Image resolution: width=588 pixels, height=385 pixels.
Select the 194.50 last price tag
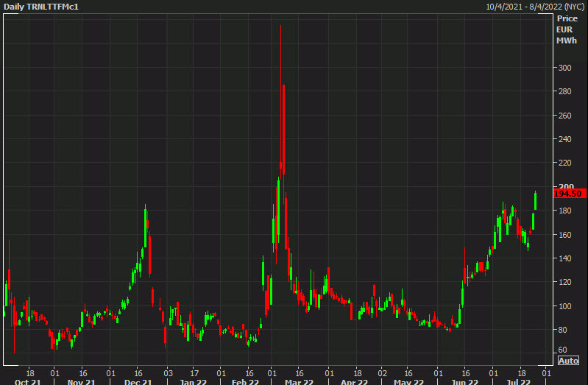coord(570,194)
